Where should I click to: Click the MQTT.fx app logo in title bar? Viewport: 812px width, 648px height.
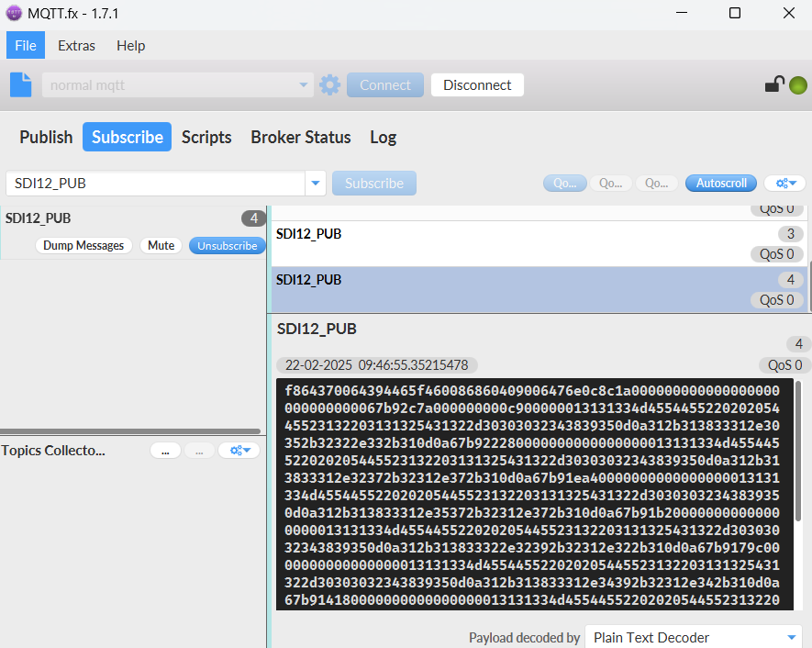14,13
